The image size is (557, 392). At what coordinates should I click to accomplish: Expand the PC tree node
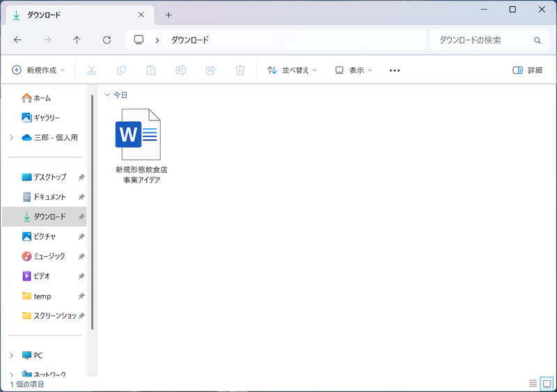tap(11, 355)
